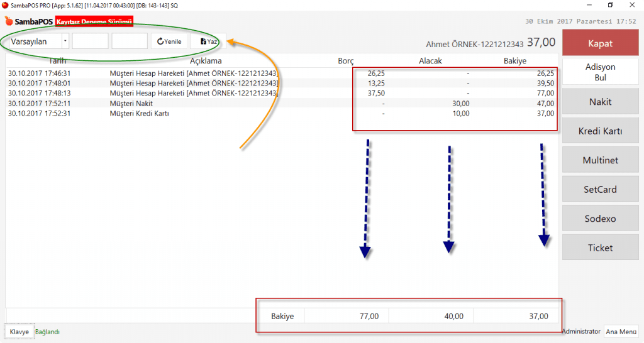This screenshot has width=644, height=343.
Task: Select Sodexo payment option
Action: click(600, 219)
